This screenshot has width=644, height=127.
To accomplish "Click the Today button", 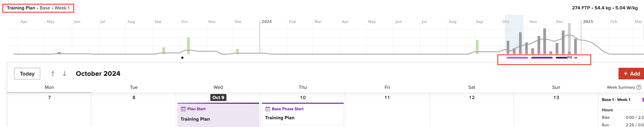I will (x=27, y=74).
